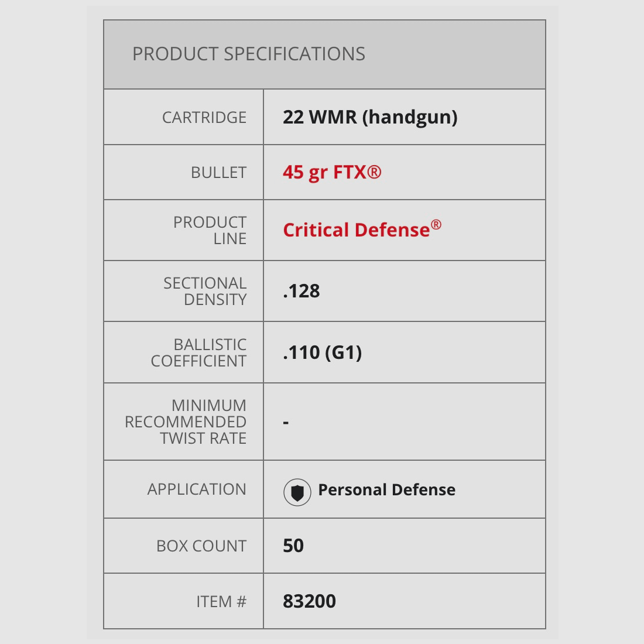Click the Cartridge row label
This screenshot has width=644, height=644.
click(x=204, y=118)
